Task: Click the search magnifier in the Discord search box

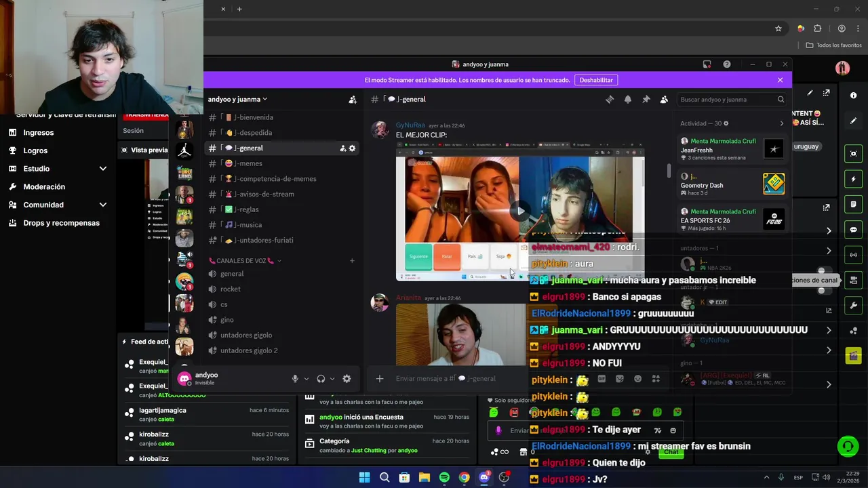Action: pos(781,100)
